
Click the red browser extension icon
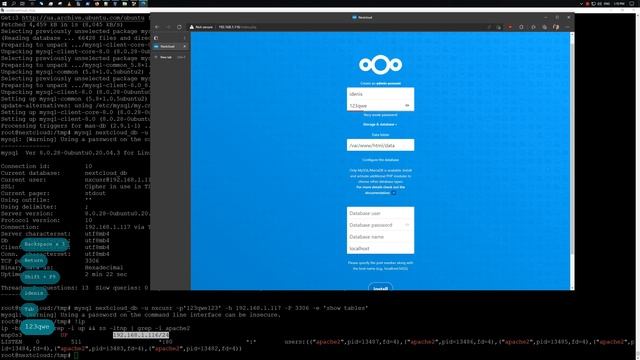coord(510,27)
